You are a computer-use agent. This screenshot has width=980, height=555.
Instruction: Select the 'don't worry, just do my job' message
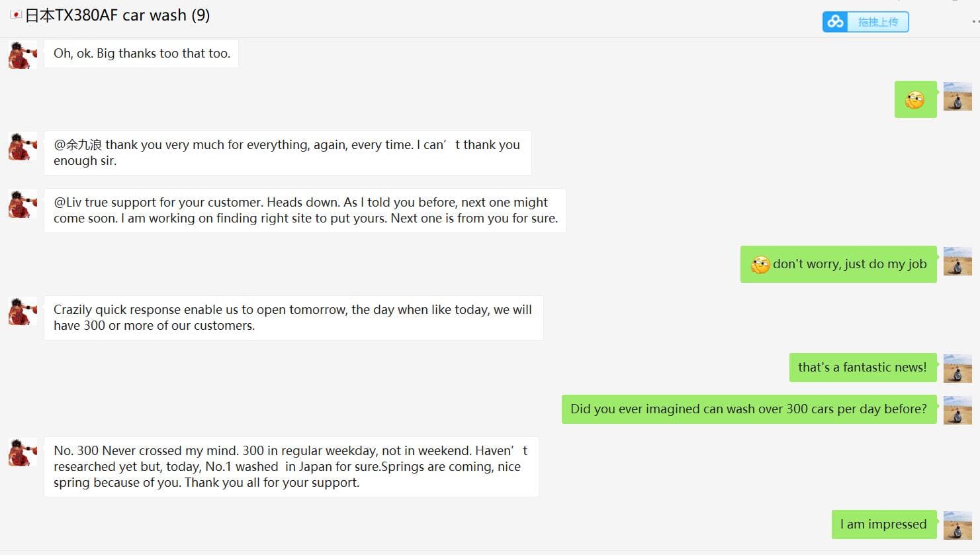click(838, 264)
